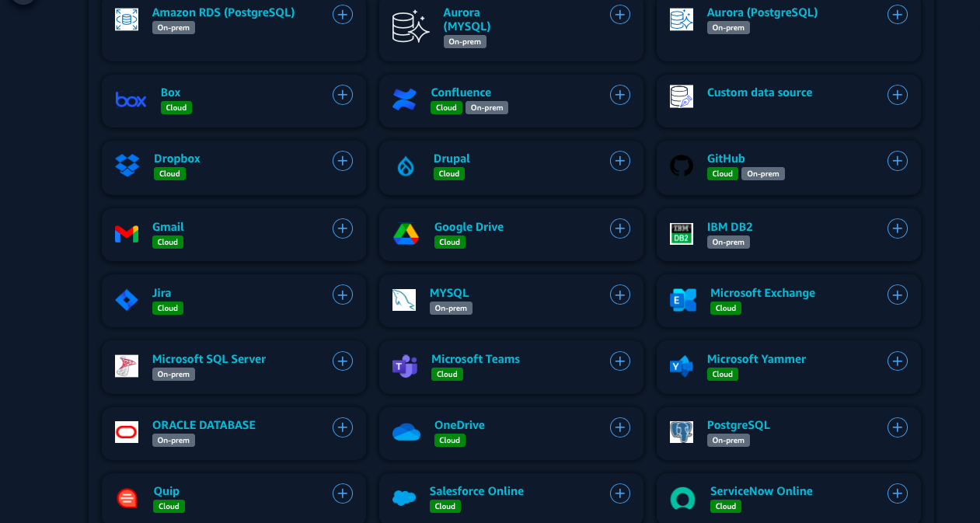
Task: Add Microsoft Teams using its plus button
Action: click(620, 361)
